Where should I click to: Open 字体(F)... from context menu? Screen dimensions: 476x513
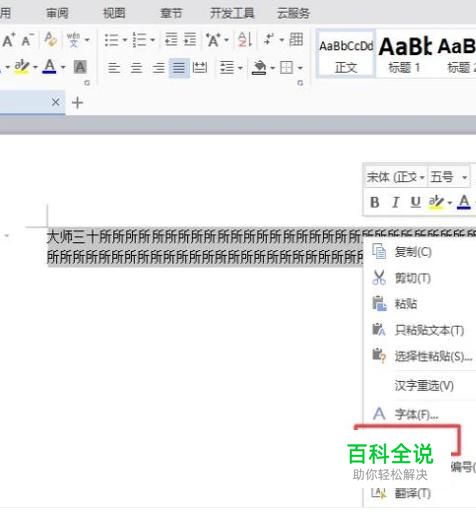point(416,414)
